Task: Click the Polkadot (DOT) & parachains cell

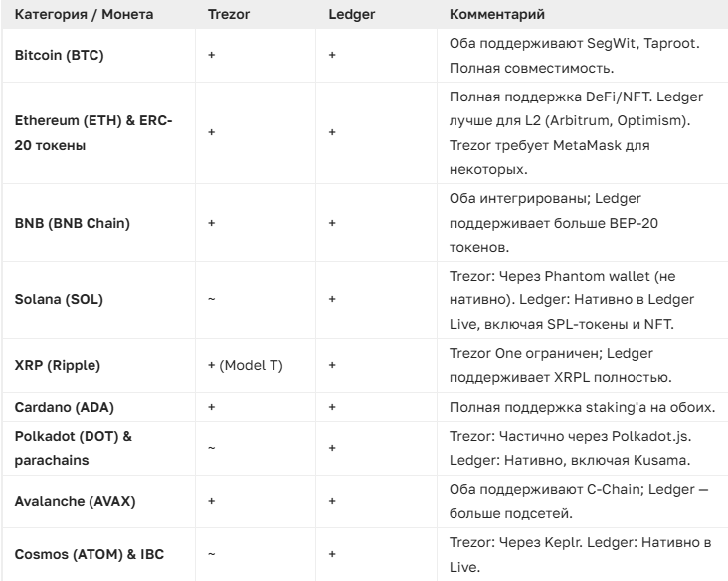Action: [74, 444]
